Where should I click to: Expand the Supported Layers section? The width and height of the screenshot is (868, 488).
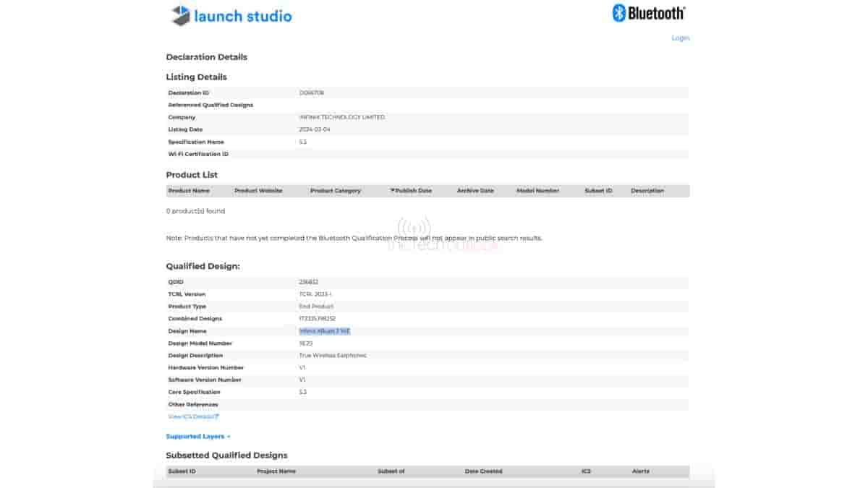(197, 437)
